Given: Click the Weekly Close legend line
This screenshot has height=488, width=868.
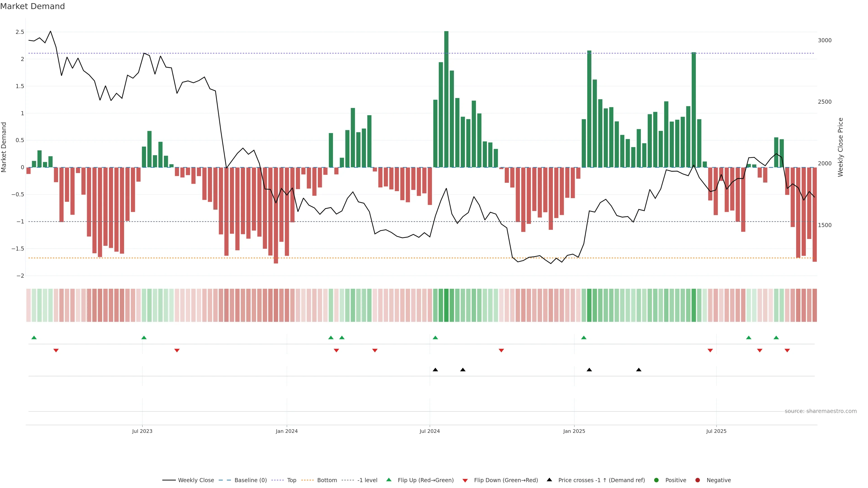Looking at the screenshot, I should (169, 480).
